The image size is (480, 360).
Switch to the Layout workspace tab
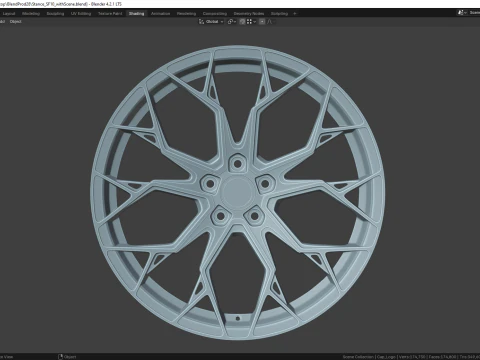click(9, 14)
